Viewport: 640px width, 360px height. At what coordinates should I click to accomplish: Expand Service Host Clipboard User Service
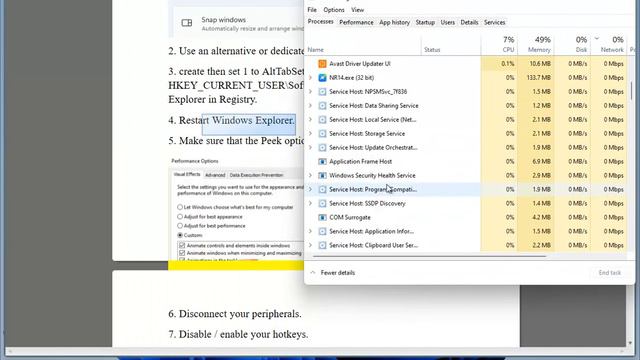tap(310, 245)
